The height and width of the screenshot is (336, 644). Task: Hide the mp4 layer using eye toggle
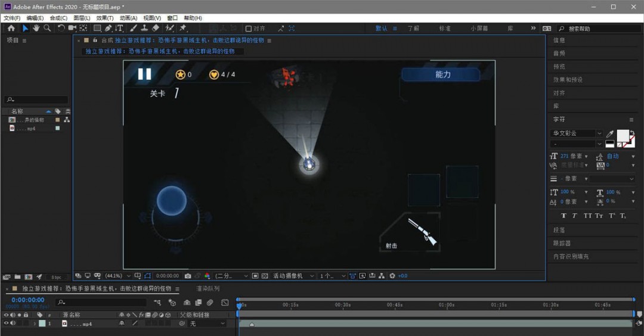7,323
